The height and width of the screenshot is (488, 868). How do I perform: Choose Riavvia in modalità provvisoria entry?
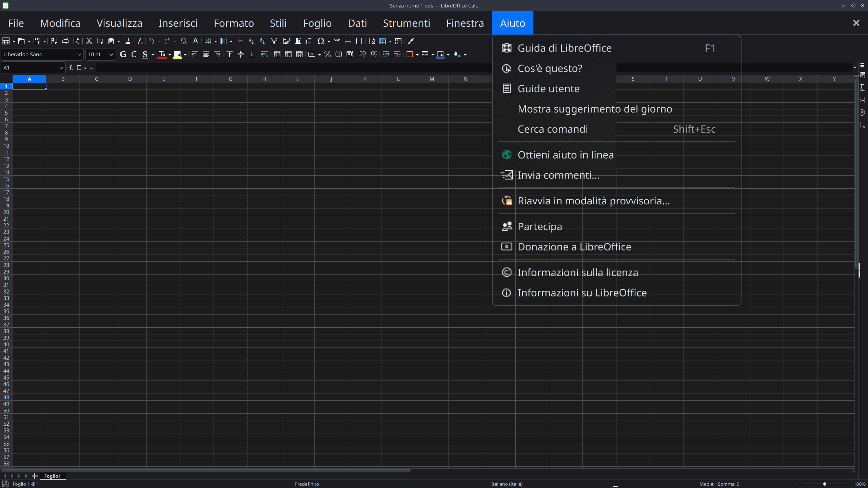616,201
